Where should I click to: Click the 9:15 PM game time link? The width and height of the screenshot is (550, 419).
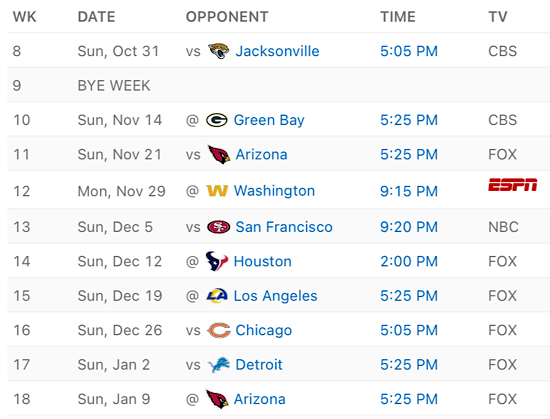point(409,191)
